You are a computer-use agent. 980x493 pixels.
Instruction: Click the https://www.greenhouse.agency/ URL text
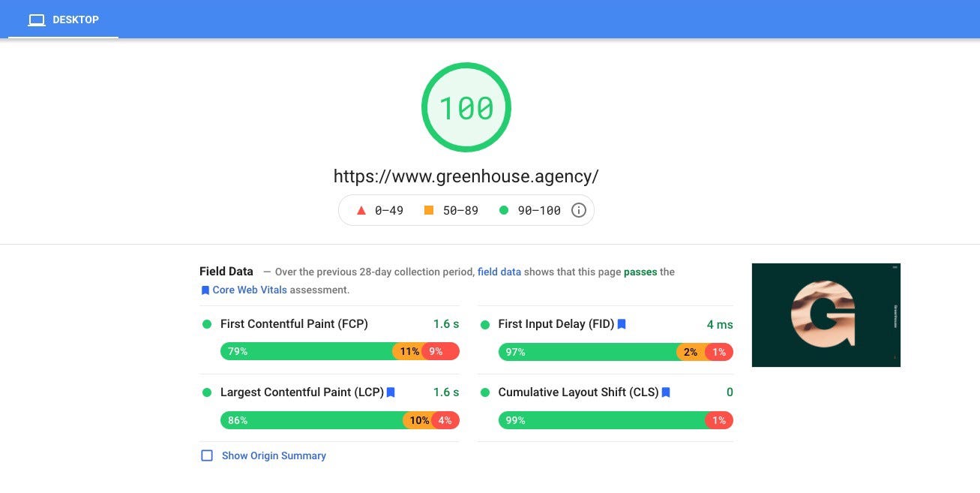coord(466,176)
